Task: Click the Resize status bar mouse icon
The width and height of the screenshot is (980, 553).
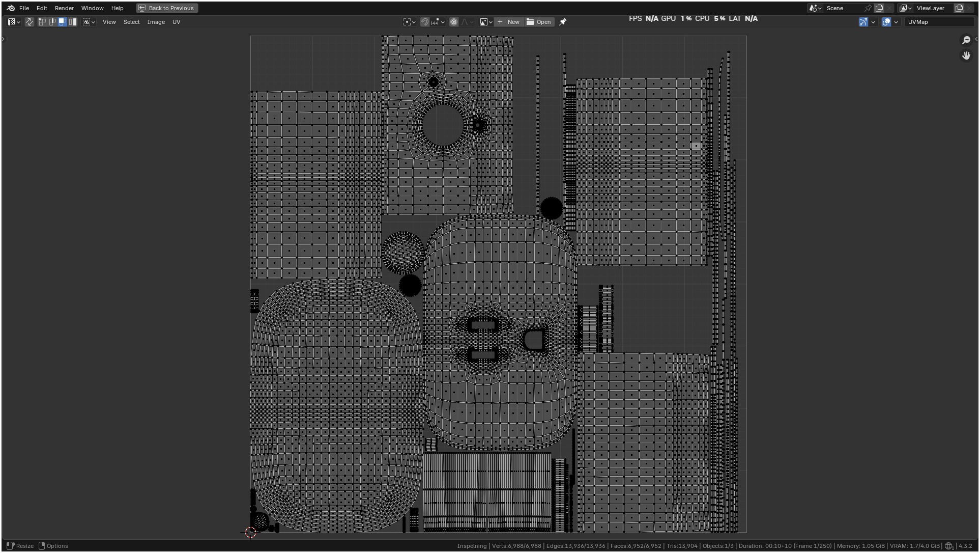Action: pyautogui.click(x=10, y=546)
